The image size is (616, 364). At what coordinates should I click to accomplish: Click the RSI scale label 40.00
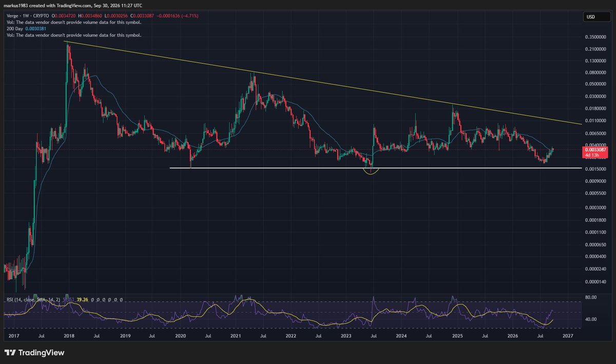coord(591,319)
